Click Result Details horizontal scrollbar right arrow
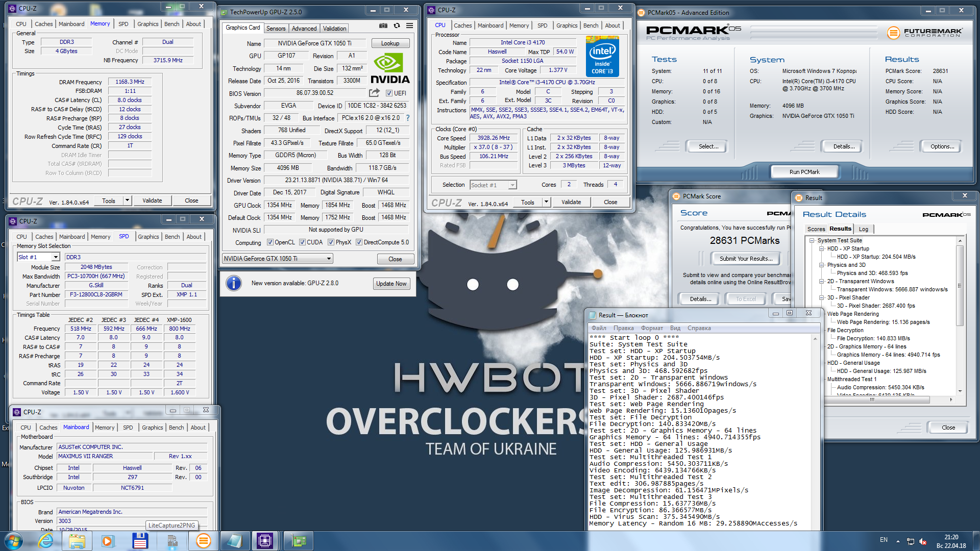 951,400
